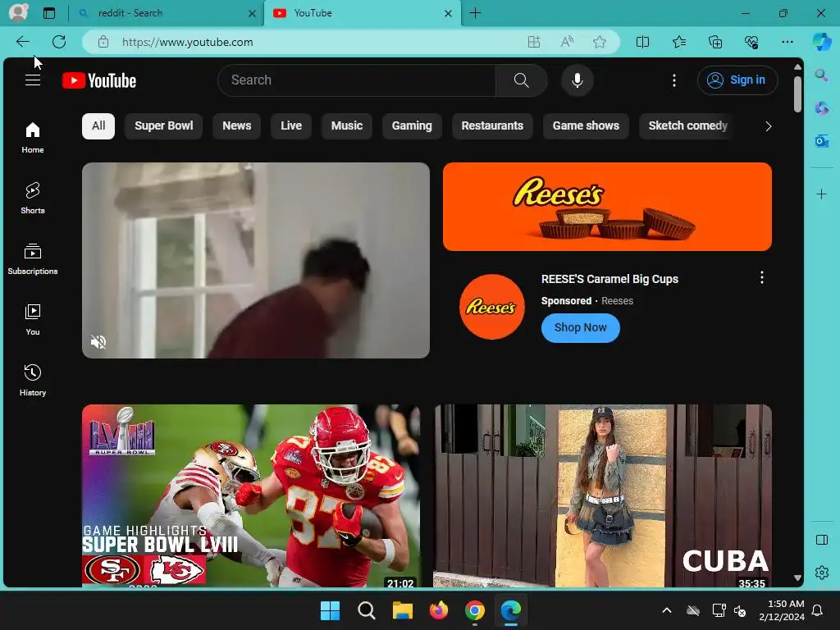Click the page vertical scrollbar thumb
The height and width of the screenshot is (630, 840).
(797, 94)
